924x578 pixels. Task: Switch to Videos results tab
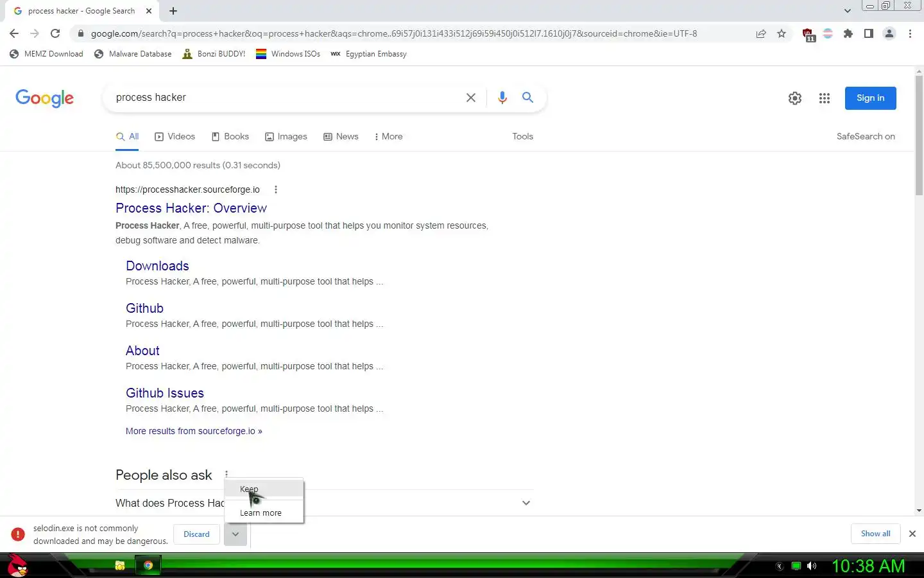(x=175, y=136)
